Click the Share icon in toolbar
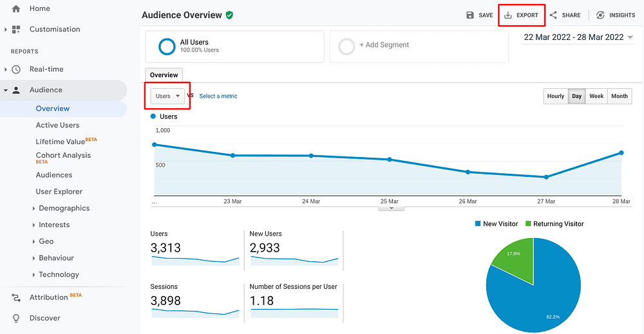Screen dimensions: 644x334 pos(553,15)
